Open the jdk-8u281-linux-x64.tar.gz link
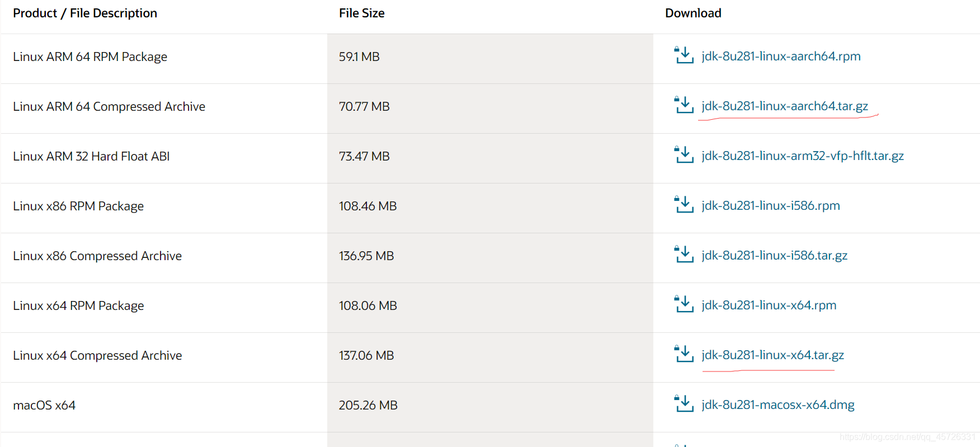 773,355
